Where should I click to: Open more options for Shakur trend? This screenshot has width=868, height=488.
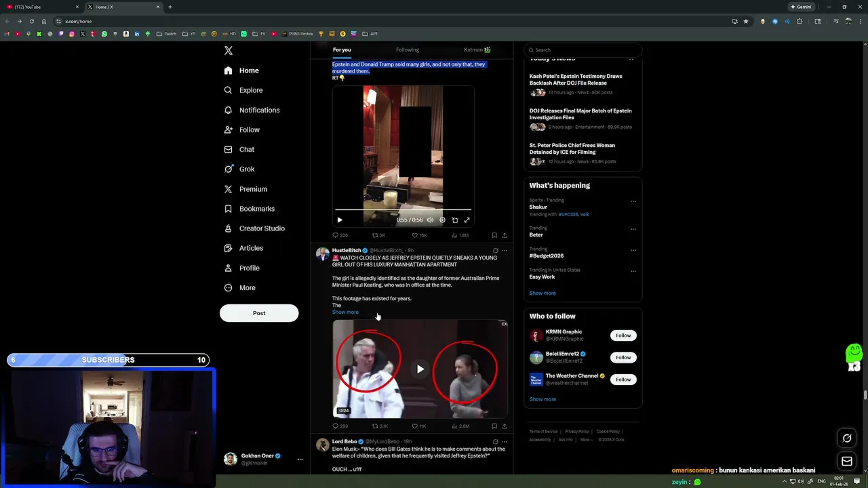tap(633, 201)
